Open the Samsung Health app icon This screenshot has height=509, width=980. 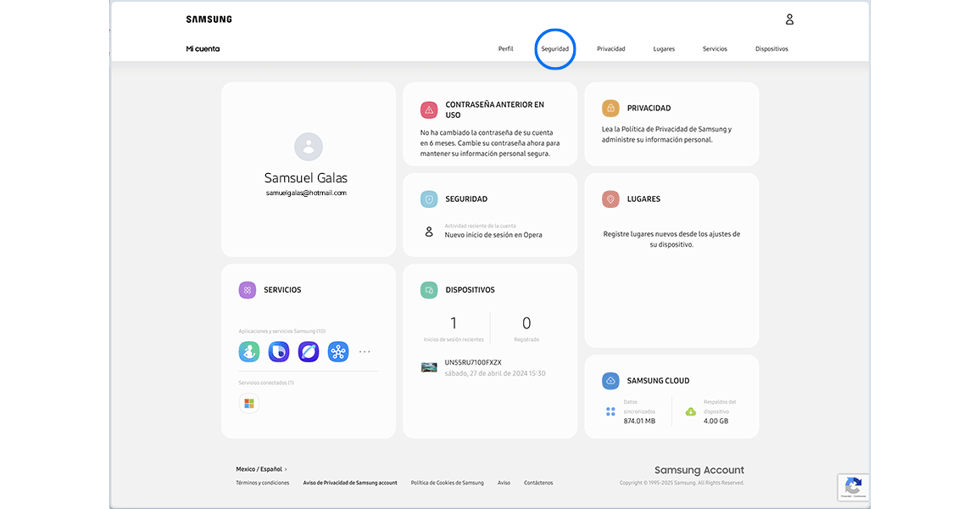[249, 351]
